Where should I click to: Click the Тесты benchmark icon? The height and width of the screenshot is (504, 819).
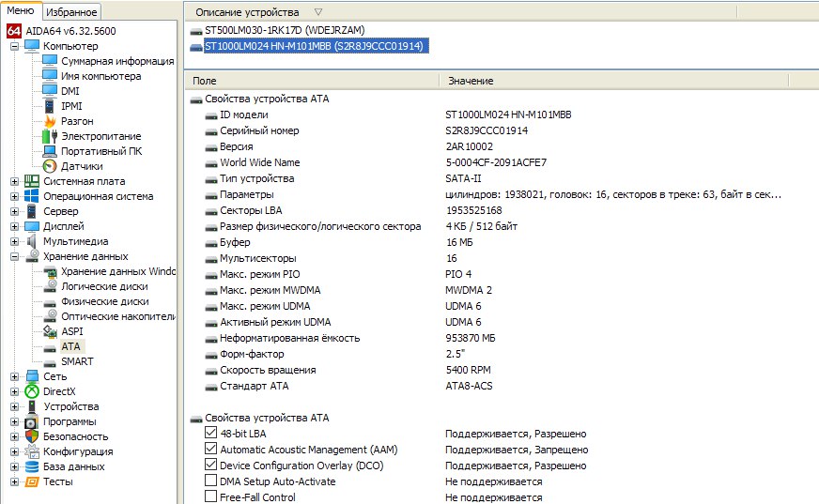click(32, 481)
